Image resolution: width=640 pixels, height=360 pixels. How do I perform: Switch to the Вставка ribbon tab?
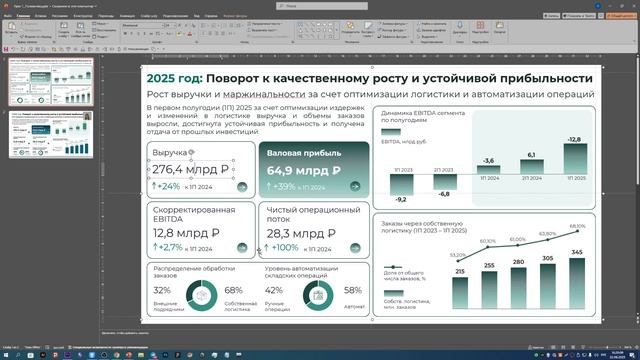point(40,16)
